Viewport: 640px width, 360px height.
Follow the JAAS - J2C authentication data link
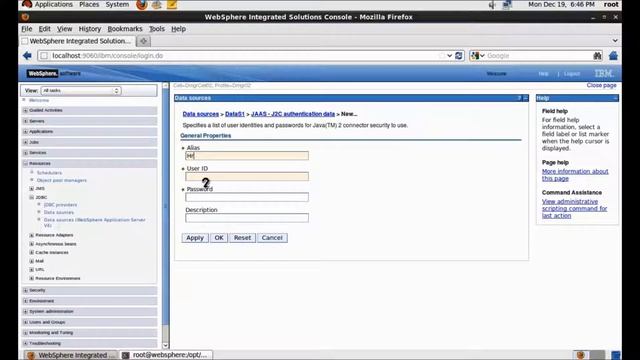pyautogui.click(x=293, y=114)
